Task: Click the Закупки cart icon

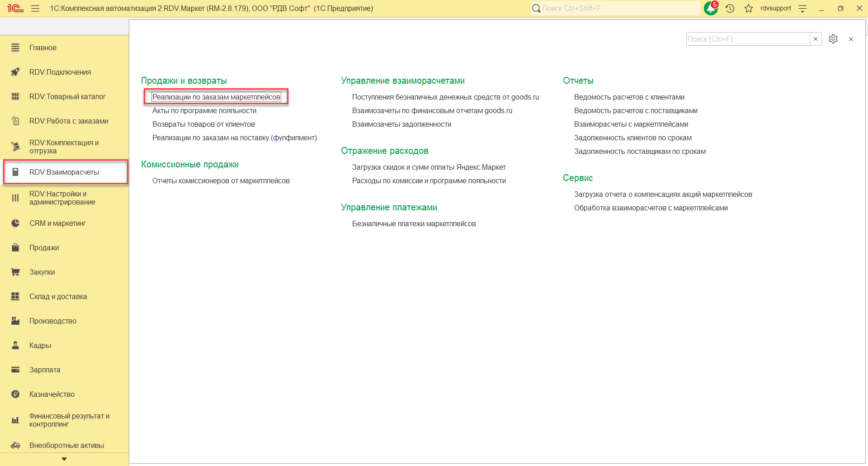Action: [x=15, y=272]
